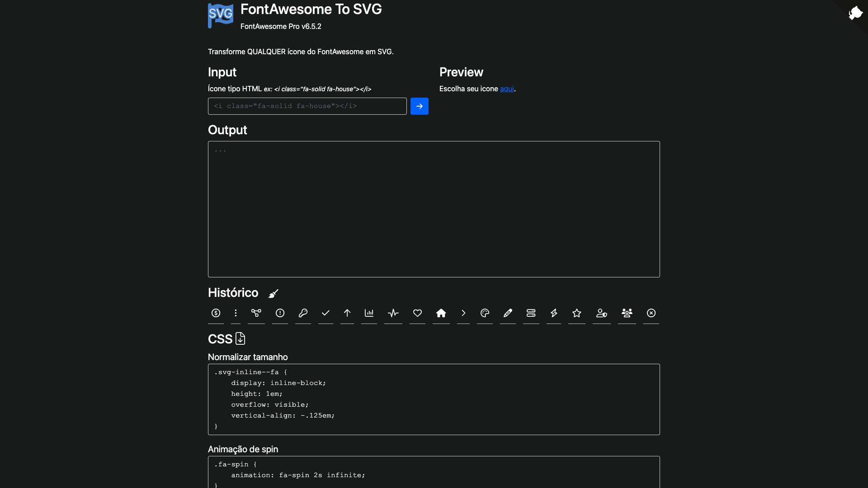This screenshot has height=488, width=868.
Task: Focus the HTML icon input field
Action: 307,106
